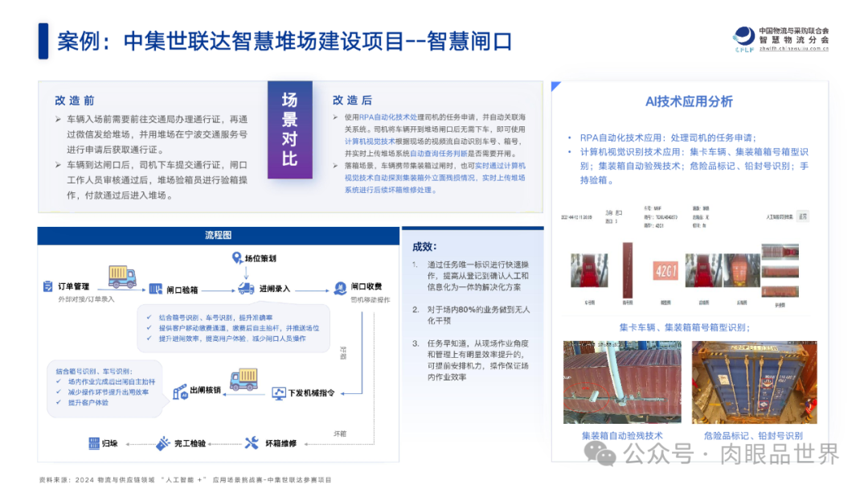Click the 进闸录入 truck icon

[x=246, y=289]
